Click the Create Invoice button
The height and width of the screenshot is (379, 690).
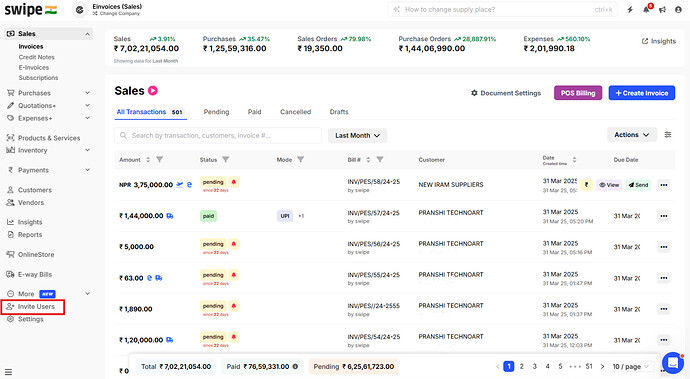[642, 93]
